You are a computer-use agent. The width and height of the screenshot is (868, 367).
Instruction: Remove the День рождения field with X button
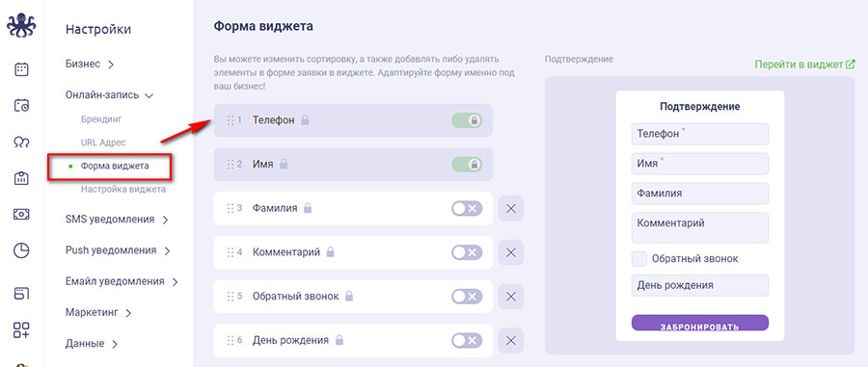click(511, 340)
